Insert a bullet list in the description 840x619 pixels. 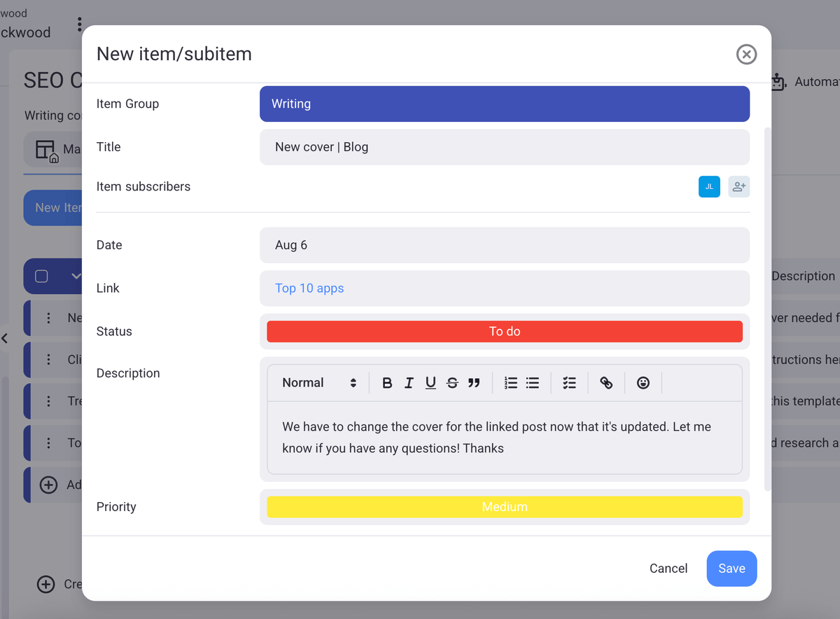(533, 382)
